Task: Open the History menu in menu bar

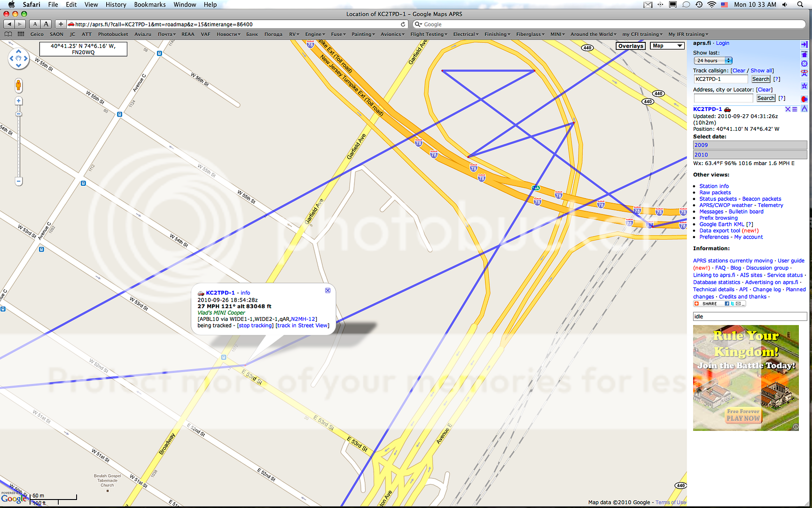Action: pyautogui.click(x=116, y=5)
